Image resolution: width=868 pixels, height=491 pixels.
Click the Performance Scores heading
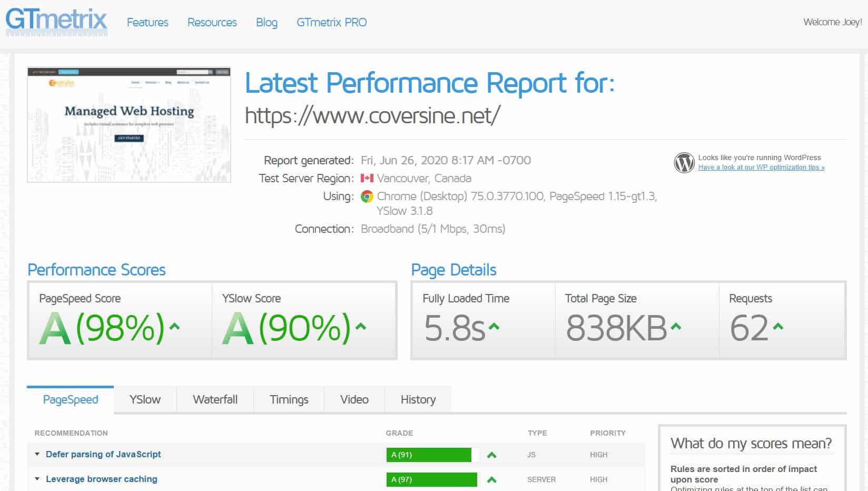pyautogui.click(x=96, y=270)
